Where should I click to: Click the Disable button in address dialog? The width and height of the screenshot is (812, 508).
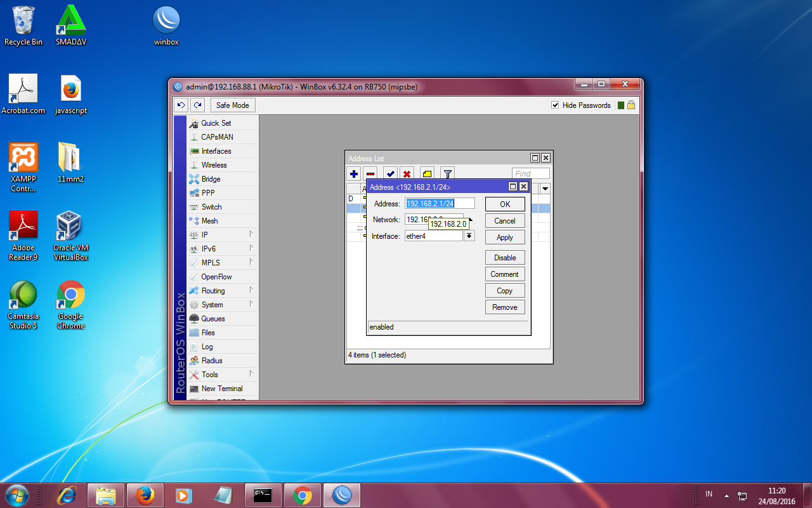[505, 258]
